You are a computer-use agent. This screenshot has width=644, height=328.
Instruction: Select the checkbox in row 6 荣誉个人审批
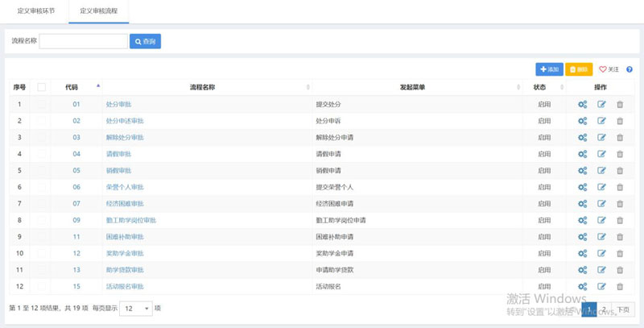[x=42, y=187]
